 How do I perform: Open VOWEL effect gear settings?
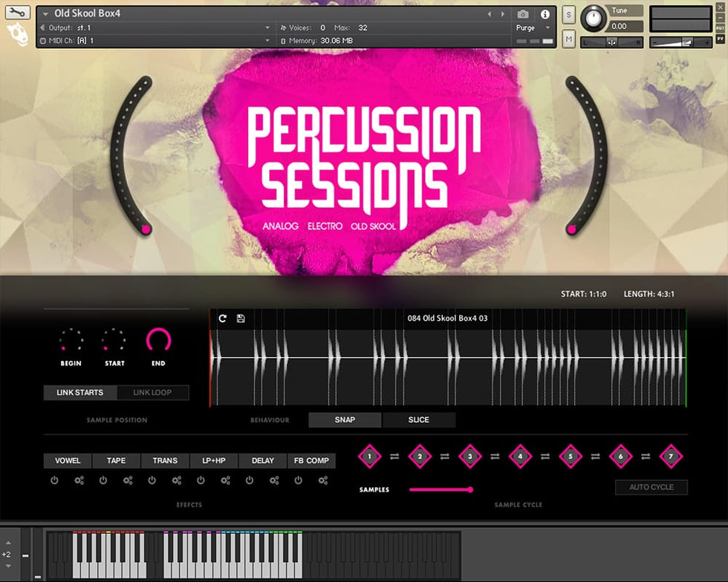pyautogui.click(x=79, y=480)
